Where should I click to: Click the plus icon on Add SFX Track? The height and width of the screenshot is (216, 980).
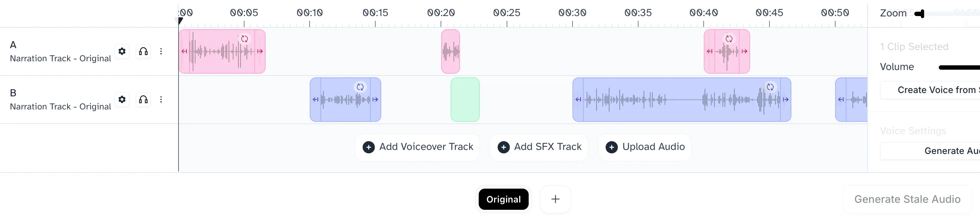[x=504, y=147]
